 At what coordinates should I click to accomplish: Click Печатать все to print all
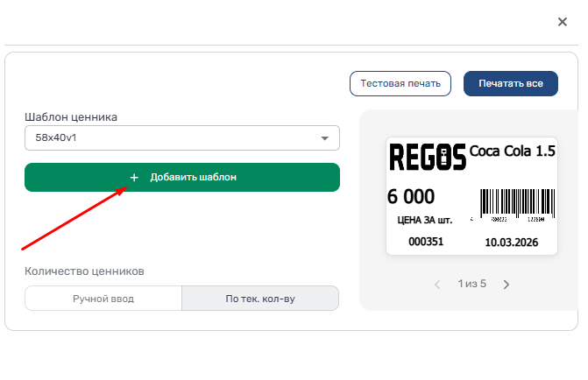(x=510, y=84)
